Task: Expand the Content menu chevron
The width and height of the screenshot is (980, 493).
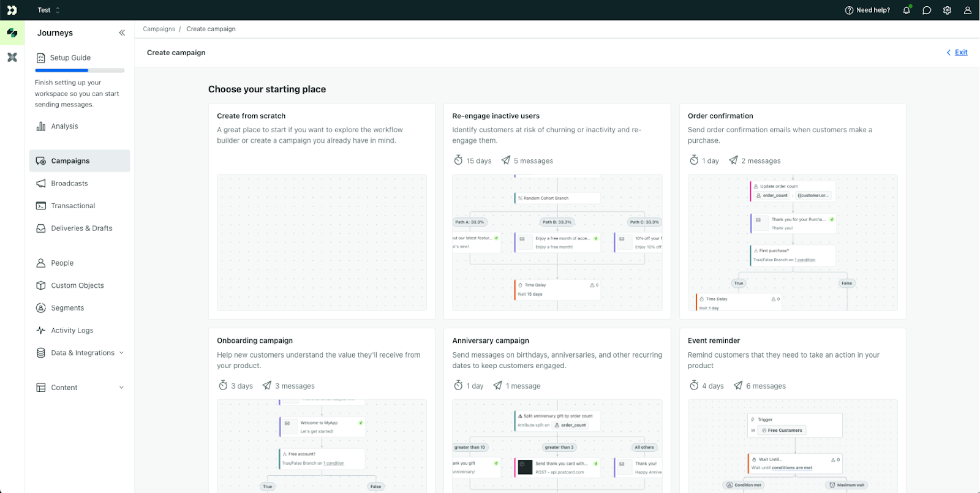Action: [x=121, y=388]
